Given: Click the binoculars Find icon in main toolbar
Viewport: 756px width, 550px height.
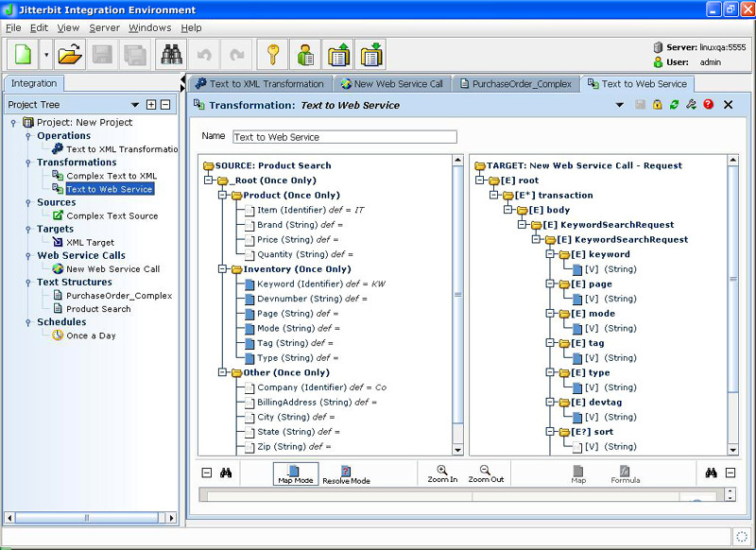Looking at the screenshot, I should coord(171,55).
